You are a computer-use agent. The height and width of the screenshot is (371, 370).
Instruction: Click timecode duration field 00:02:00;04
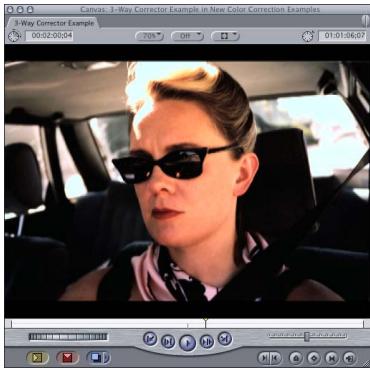[50, 36]
